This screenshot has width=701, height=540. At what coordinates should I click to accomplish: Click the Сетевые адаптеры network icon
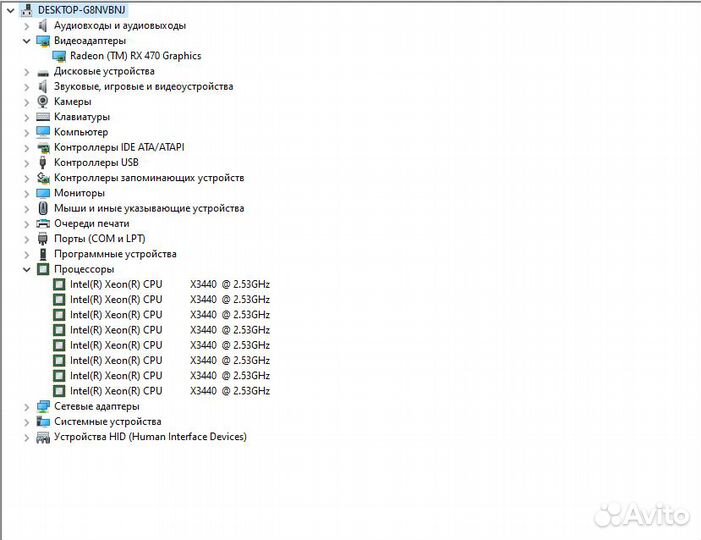click(43, 406)
